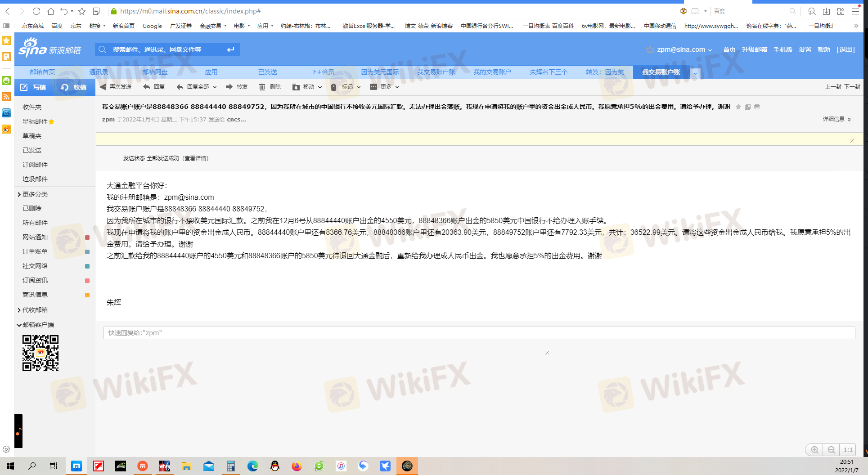Screen dimensions: 868x475
Task: Open the tab list dropdown arrow after active tab
Action: (695, 73)
